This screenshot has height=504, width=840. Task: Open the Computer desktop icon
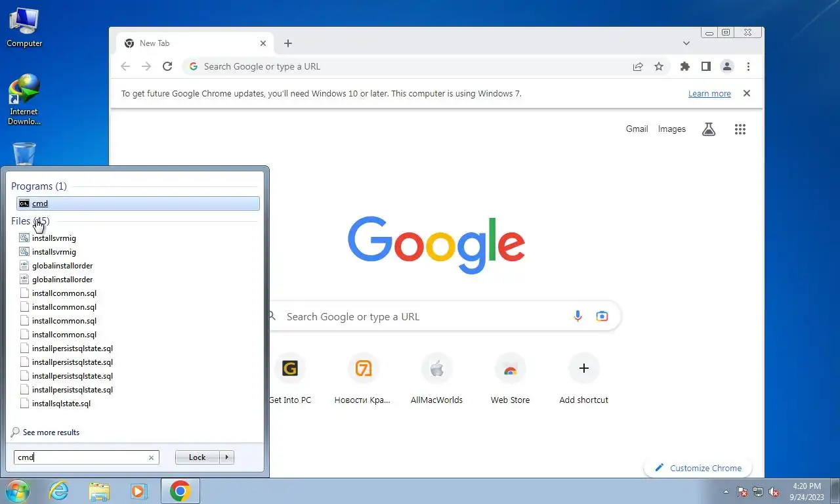[24, 28]
